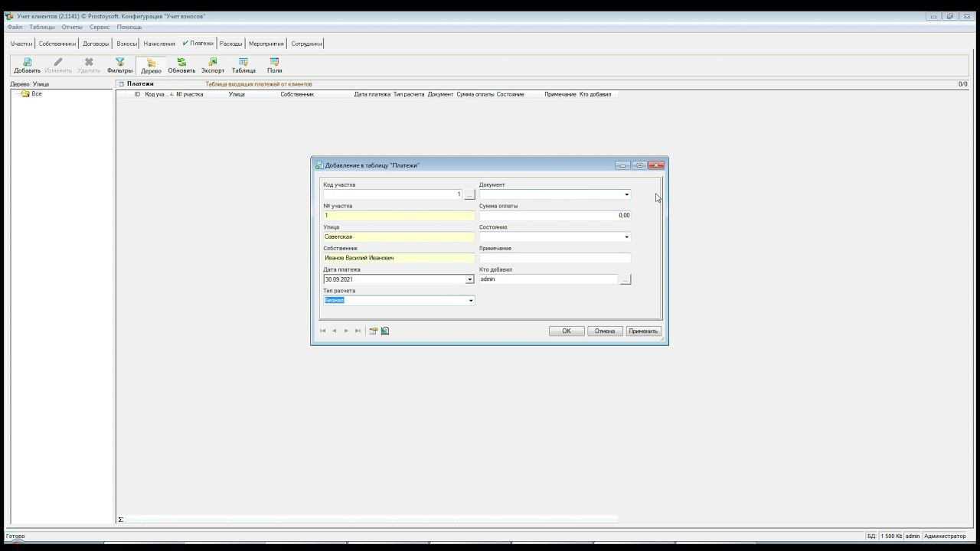Click the Улица field showing Советская
Viewport: 980px width, 551px height.
[399, 237]
